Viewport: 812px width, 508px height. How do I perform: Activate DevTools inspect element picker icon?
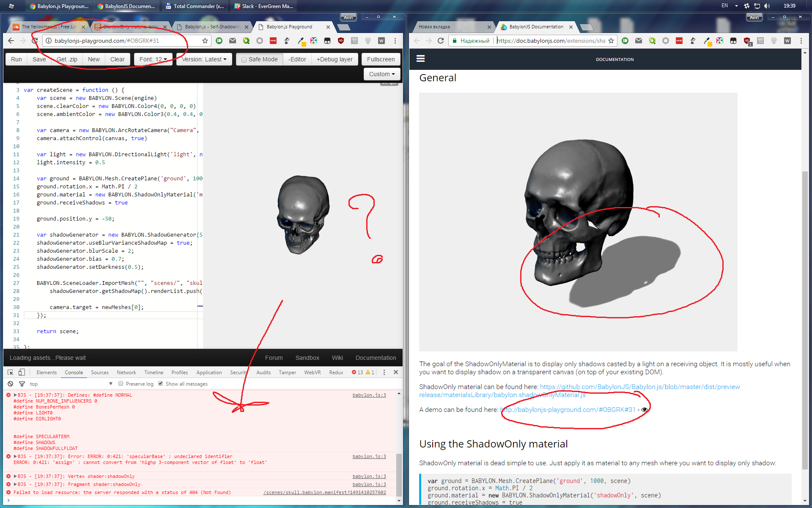click(x=11, y=373)
